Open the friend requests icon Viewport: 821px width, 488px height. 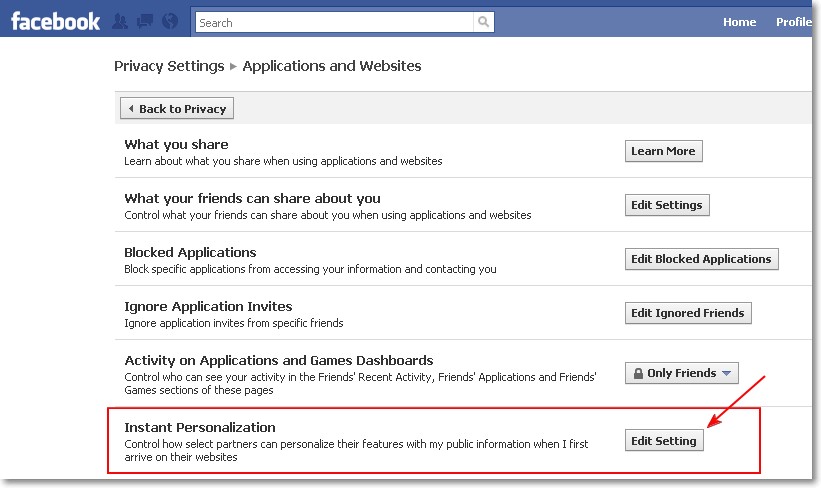click(x=120, y=22)
